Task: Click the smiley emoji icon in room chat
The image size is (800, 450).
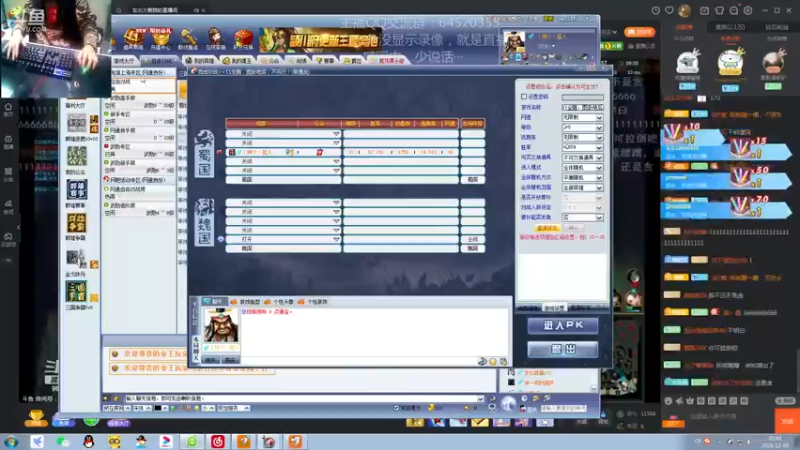Action: tap(493, 361)
